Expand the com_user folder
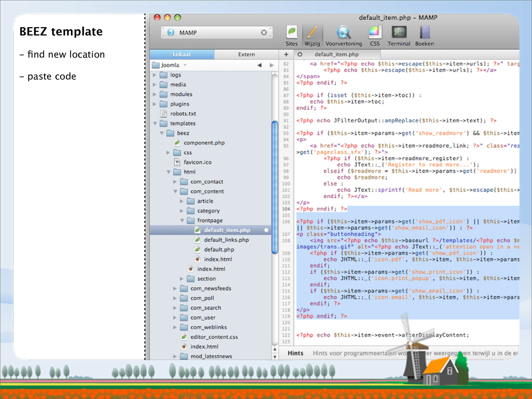This screenshot has width=532, height=399. tap(175, 318)
